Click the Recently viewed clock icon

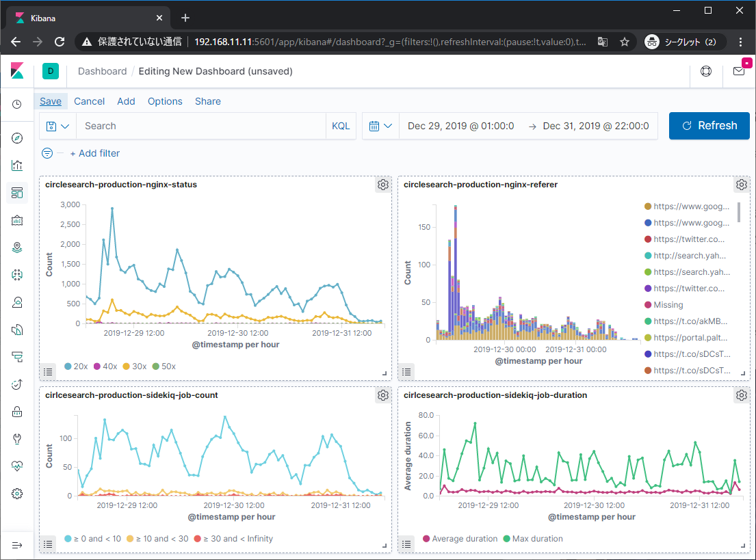(x=17, y=105)
